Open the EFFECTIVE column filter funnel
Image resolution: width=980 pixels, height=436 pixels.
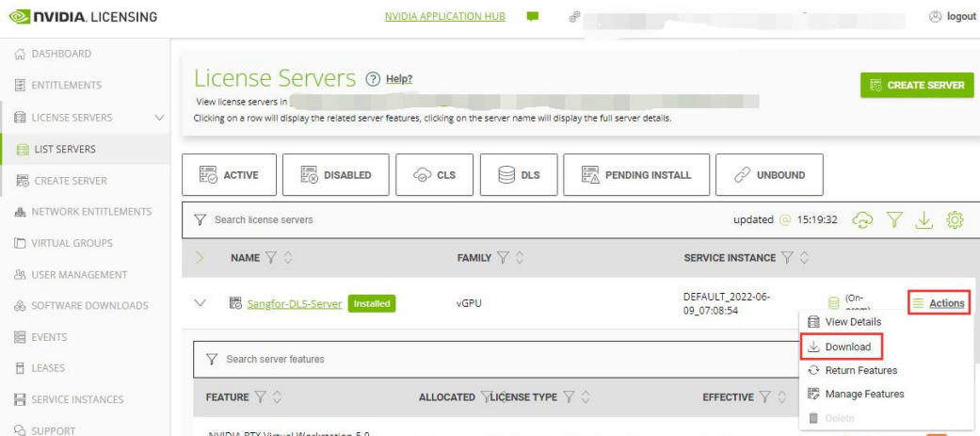(x=765, y=397)
